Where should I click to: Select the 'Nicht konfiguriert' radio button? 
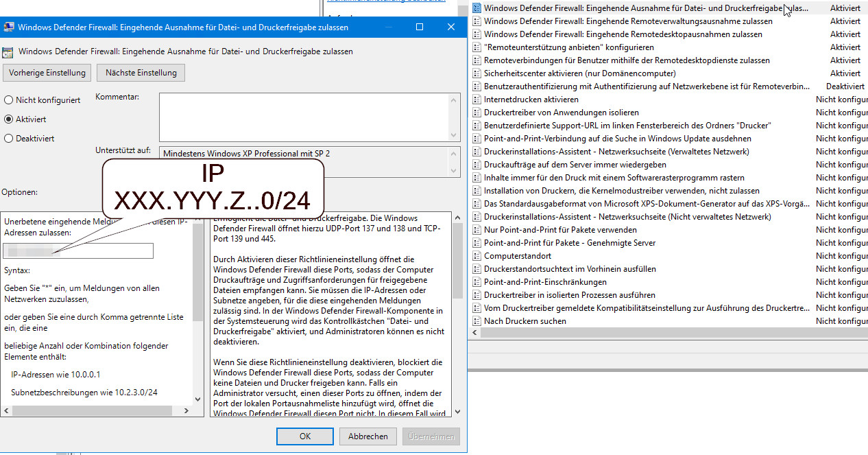(8, 100)
